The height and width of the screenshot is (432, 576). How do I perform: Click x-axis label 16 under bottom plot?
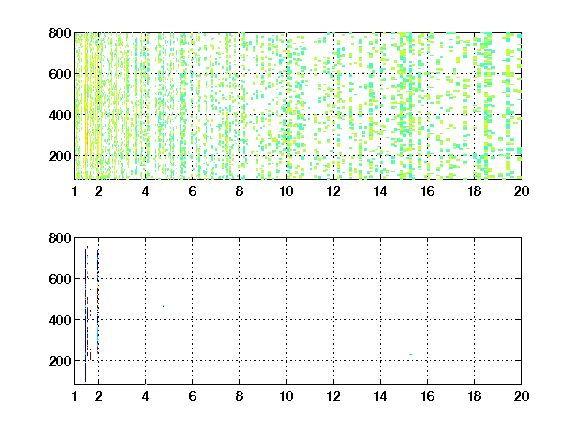pyautogui.click(x=427, y=396)
